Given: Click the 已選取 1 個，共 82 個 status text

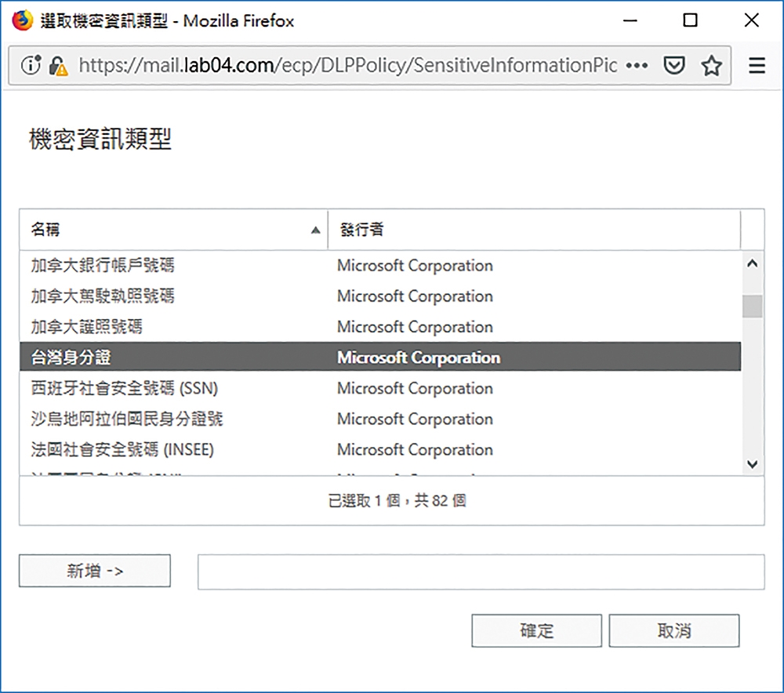Looking at the screenshot, I should (x=397, y=500).
